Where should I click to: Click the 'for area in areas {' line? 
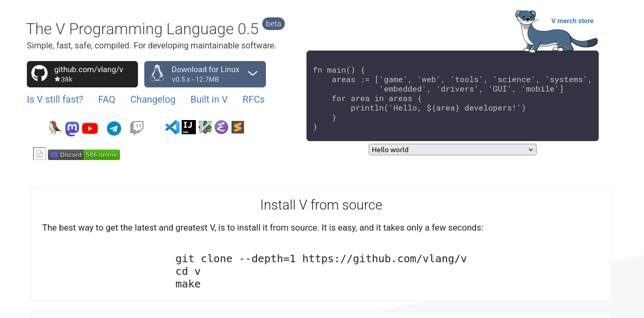(x=377, y=98)
